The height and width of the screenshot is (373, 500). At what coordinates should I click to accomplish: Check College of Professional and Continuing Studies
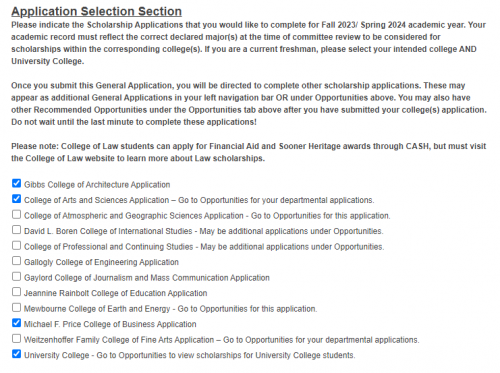coord(16,245)
